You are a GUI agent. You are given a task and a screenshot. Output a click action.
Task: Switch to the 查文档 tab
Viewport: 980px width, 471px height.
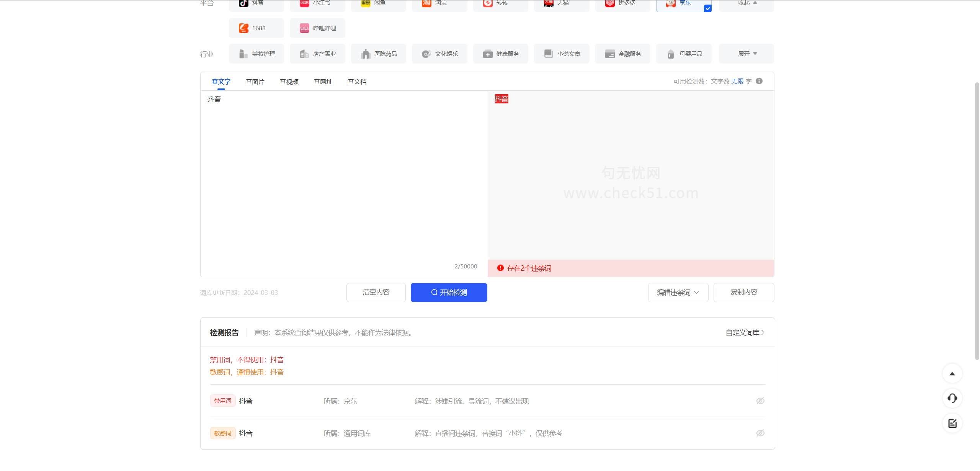click(357, 82)
